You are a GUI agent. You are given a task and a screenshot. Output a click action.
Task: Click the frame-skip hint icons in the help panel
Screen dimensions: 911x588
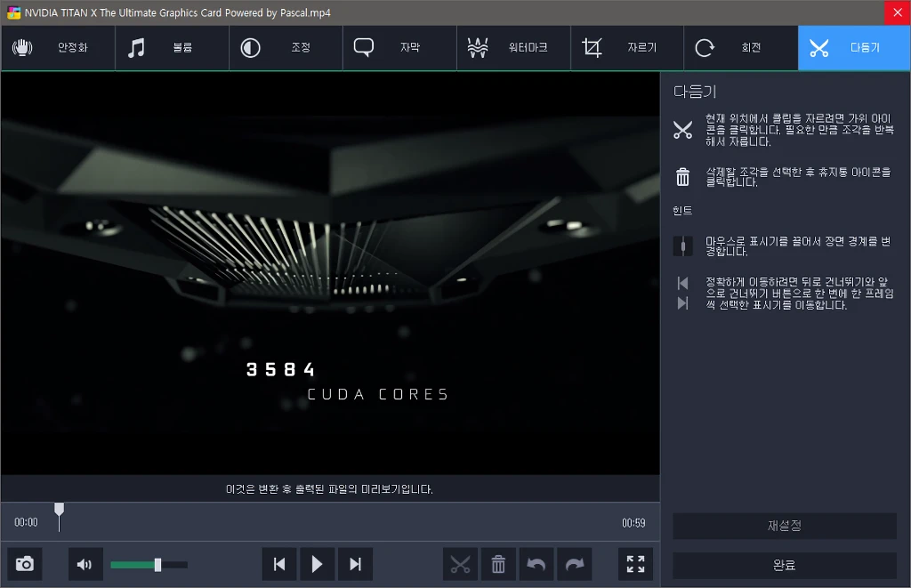point(682,293)
